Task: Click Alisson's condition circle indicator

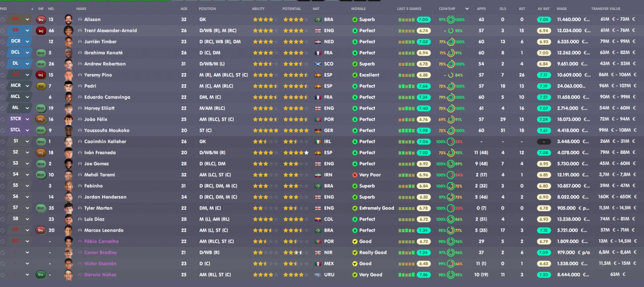Action: 450,20
